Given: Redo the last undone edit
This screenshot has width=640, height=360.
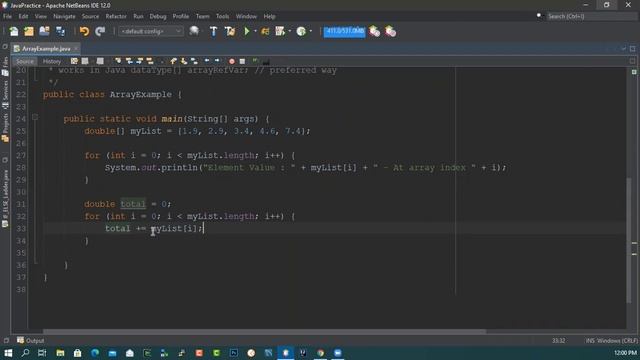Looking at the screenshot, I should pyautogui.click(x=100, y=31).
